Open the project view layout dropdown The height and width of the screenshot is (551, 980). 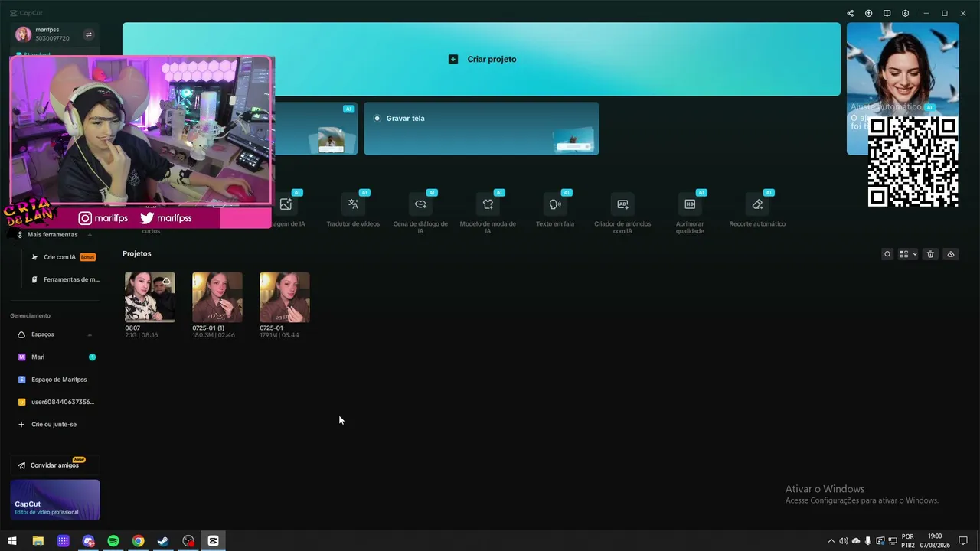908,254
